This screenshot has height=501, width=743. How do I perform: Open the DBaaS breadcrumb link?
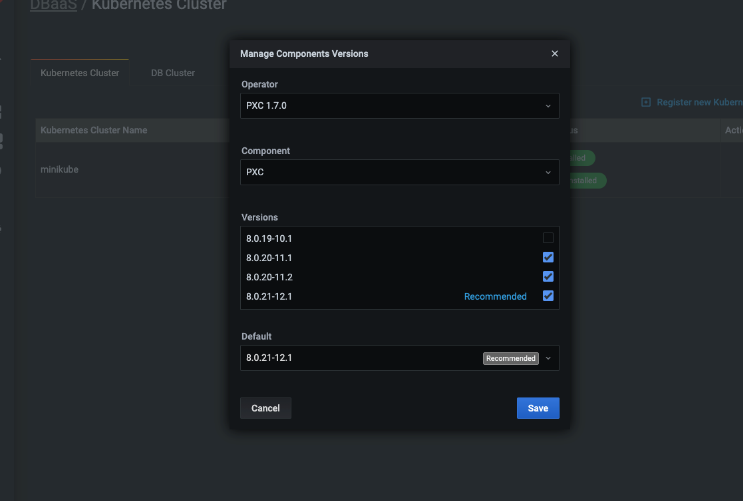[x=54, y=5]
